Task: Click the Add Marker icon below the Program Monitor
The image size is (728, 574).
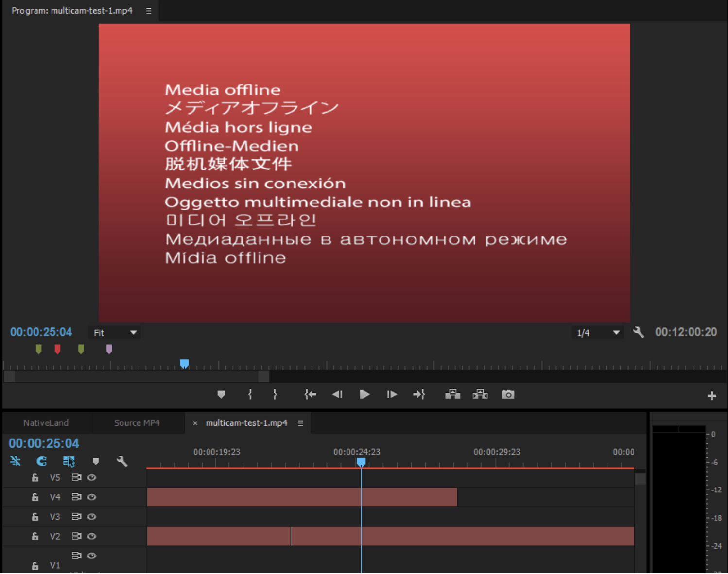Action: pyautogui.click(x=221, y=394)
